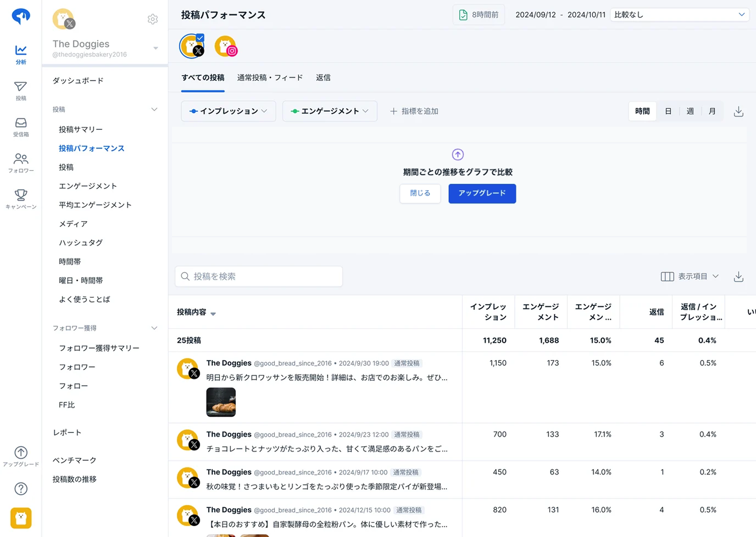The height and width of the screenshot is (537, 756).
Task: Click the SocialDog logo icon
Action: click(21, 16)
